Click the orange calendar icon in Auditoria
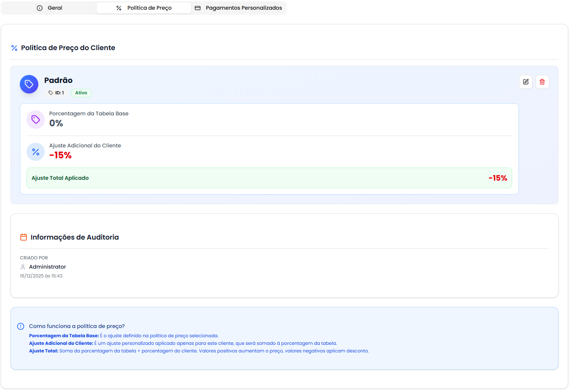The width and height of the screenshot is (572, 392). [x=24, y=237]
